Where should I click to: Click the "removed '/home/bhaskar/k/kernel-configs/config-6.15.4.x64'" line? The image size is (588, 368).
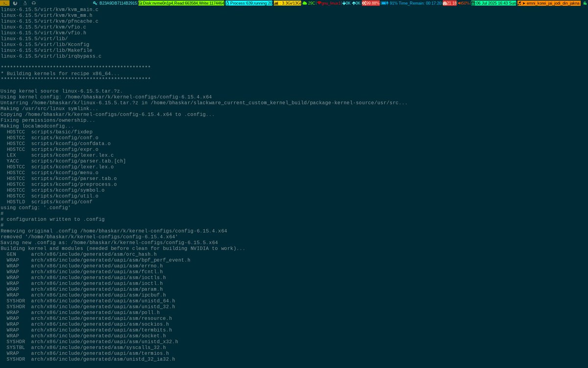point(89,237)
